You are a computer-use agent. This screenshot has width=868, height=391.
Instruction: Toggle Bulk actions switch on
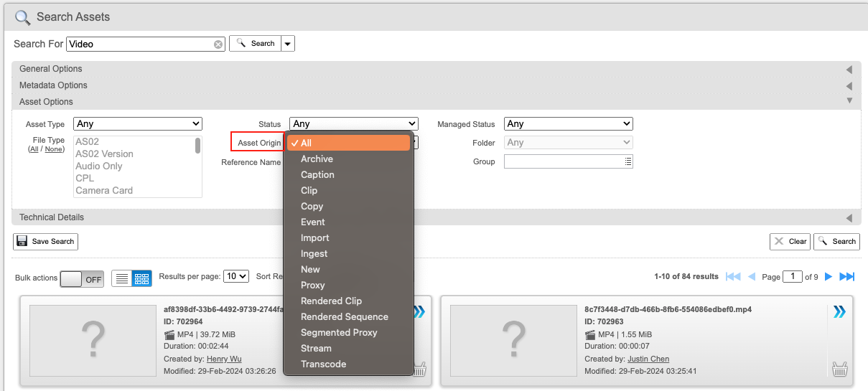82,279
